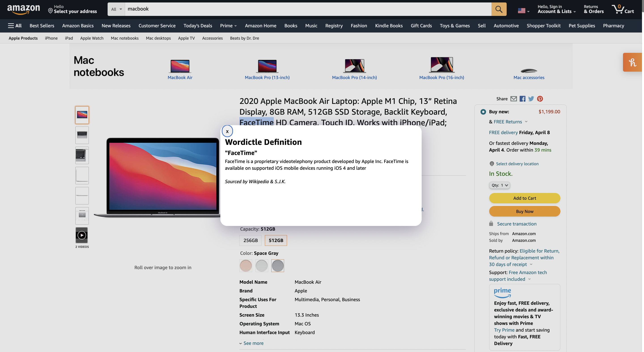
Task: Open the Today's Deals menu item
Action: point(198,26)
